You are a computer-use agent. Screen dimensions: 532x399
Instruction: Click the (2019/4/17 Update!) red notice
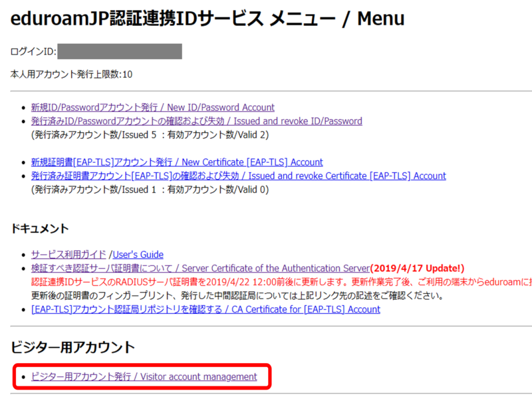(417, 269)
